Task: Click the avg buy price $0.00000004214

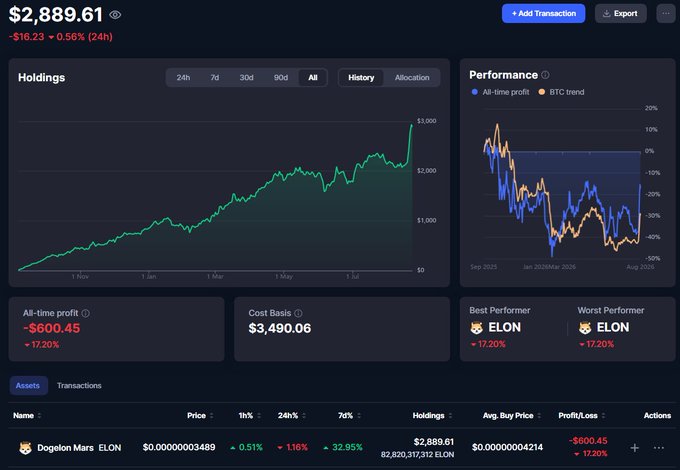Action: click(507, 447)
